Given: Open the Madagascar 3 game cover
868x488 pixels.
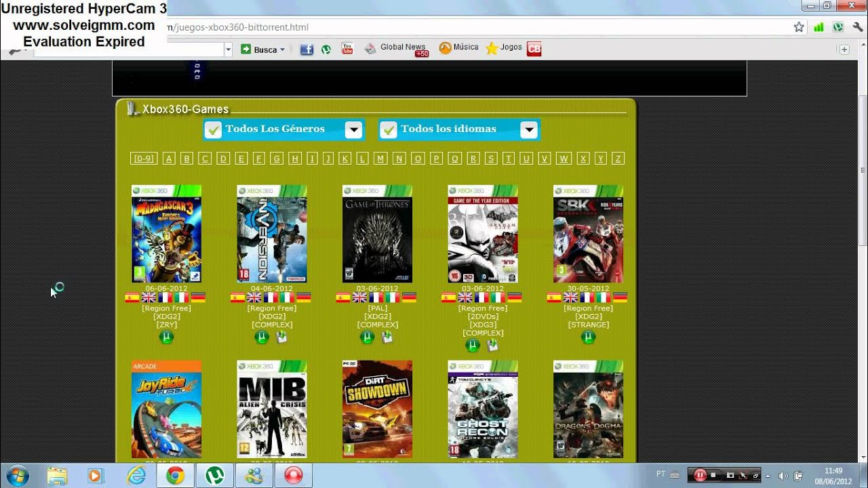Looking at the screenshot, I should (166, 234).
